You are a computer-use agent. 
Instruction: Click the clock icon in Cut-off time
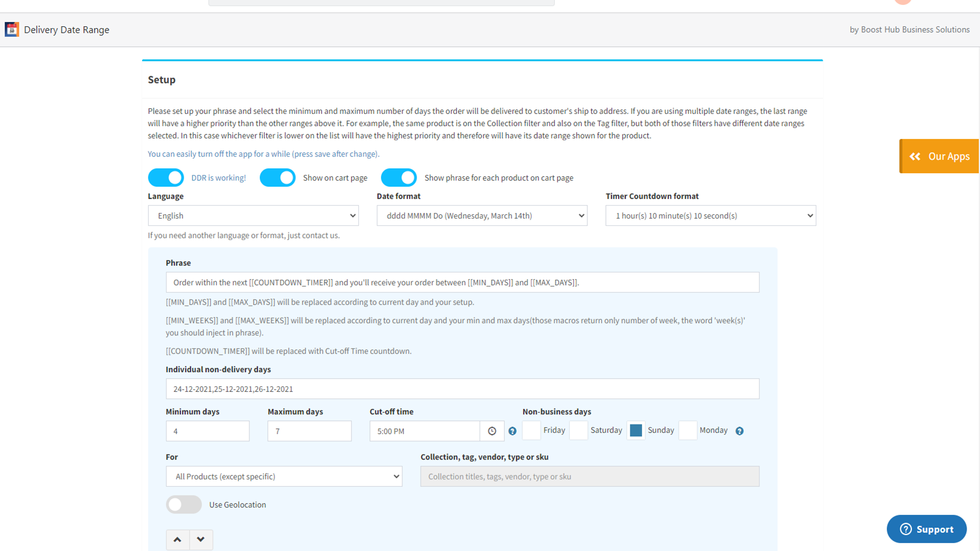click(492, 431)
